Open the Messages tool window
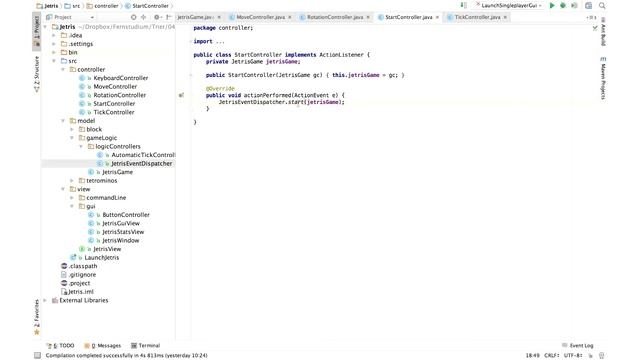640x360 pixels. click(102, 345)
